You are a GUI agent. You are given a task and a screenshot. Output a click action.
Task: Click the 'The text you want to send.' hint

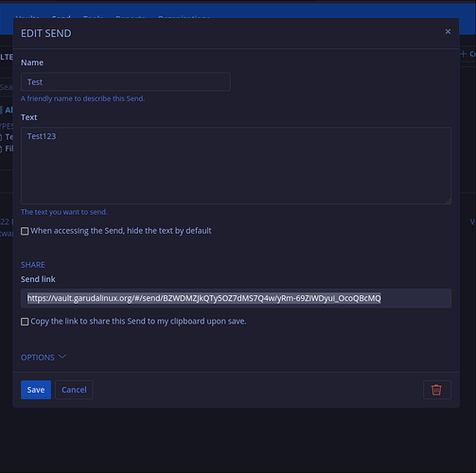[x=64, y=212]
